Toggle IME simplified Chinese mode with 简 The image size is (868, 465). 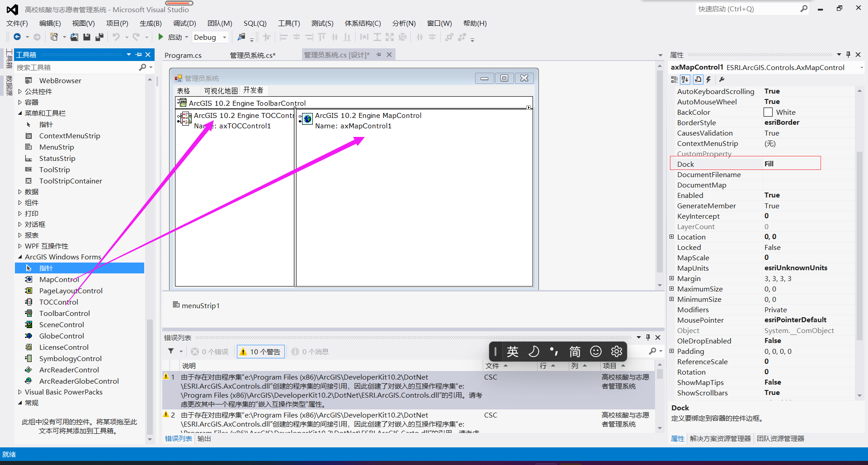[x=575, y=352]
